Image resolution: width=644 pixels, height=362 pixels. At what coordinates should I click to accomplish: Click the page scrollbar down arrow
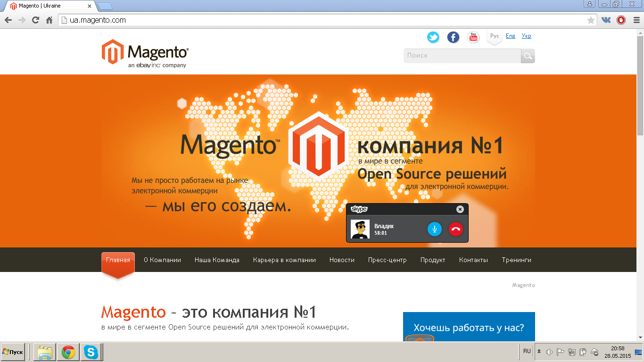pyautogui.click(x=640, y=338)
